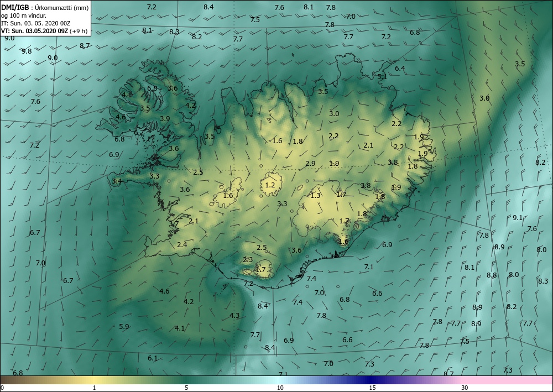The width and height of the screenshot is (553, 392).
Task: Click the 1.2 value inside the central glacier
Action: pos(270,185)
